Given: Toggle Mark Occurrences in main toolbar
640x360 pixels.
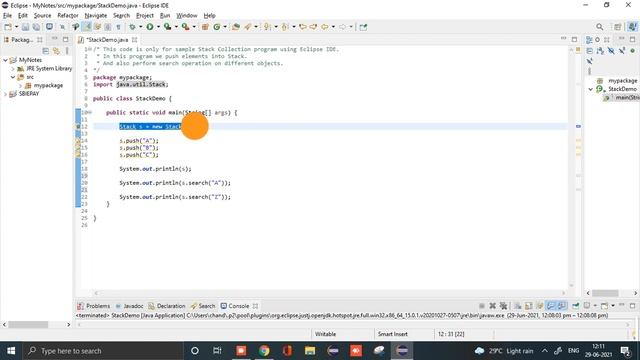Looking at the screenshot, I should click(x=87, y=27).
